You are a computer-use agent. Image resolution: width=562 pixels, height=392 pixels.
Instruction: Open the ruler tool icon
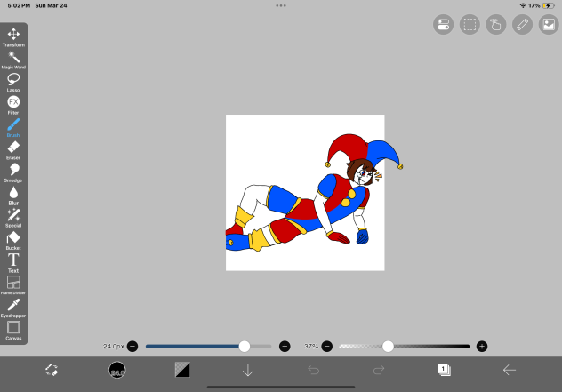pyautogui.click(x=523, y=25)
